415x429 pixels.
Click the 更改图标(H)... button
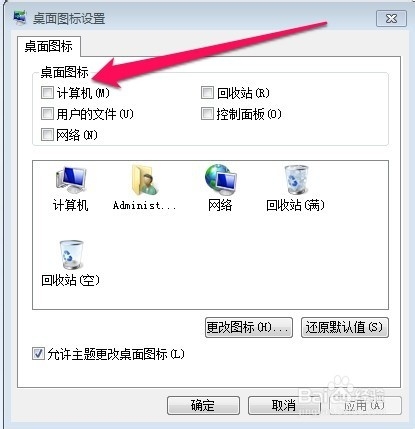coord(249,327)
